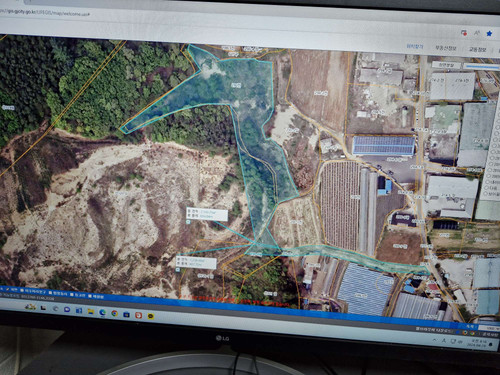Open the 부동산정보 menu tab

tap(446, 48)
